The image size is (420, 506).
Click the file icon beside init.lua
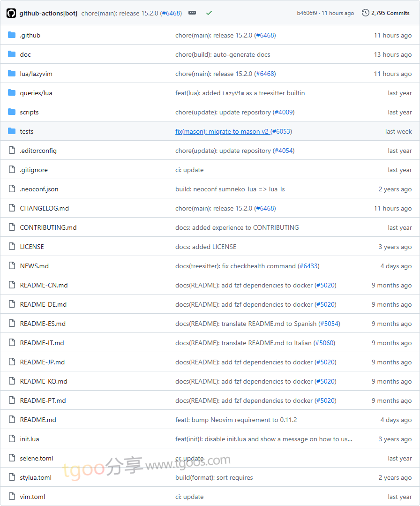coord(12,439)
